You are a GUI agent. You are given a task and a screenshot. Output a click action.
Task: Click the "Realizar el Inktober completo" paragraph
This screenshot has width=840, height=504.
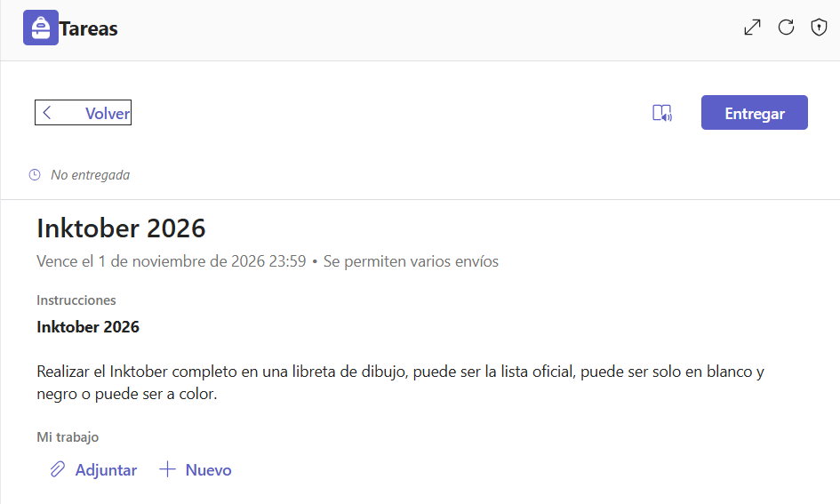pyautogui.click(x=400, y=382)
